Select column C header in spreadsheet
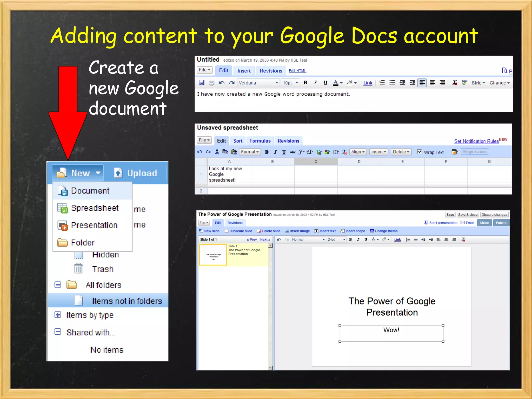 pos(316,162)
